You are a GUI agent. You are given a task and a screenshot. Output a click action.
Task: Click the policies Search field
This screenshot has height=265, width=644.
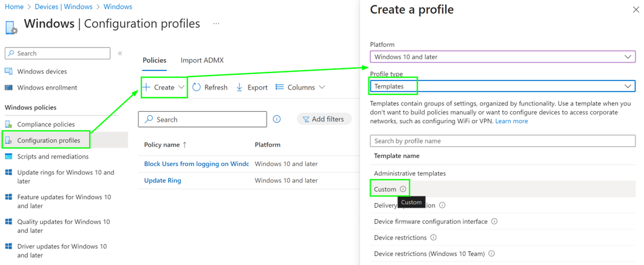[x=203, y=119]
